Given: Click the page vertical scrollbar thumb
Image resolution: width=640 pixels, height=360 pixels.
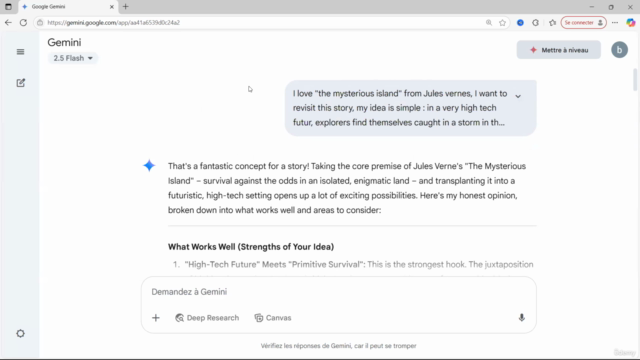Looking at the screenshot, I should 635,80.
